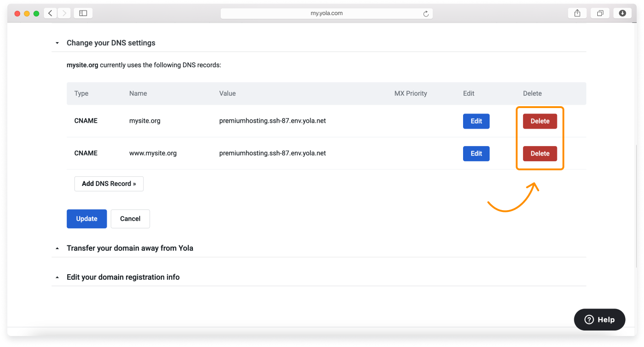Screen dimensions: 644x347
Task: Open the Safari share icon
Action: pos(577,13)
